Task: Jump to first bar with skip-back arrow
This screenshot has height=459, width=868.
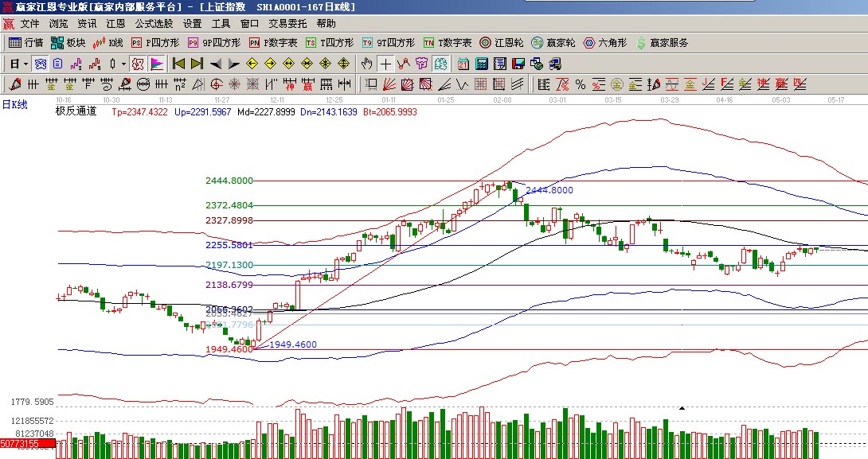Action: pyautogui.click(x=179, y=64)
